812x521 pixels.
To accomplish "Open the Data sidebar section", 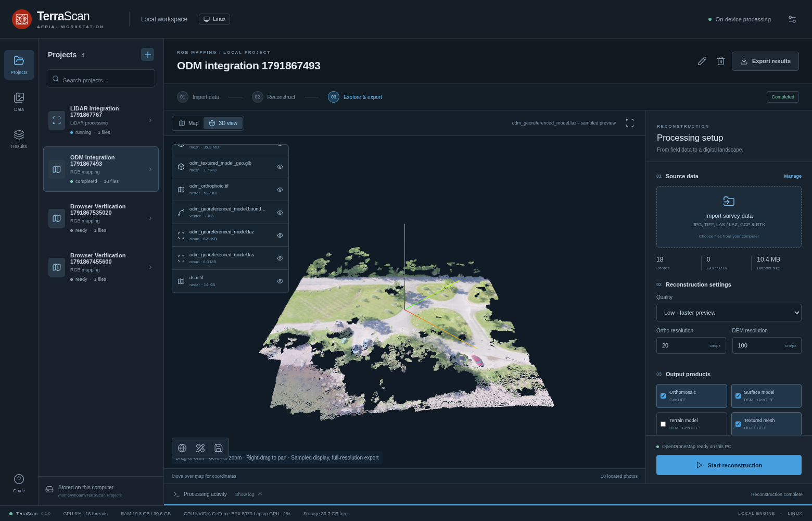I will (19, 102).
